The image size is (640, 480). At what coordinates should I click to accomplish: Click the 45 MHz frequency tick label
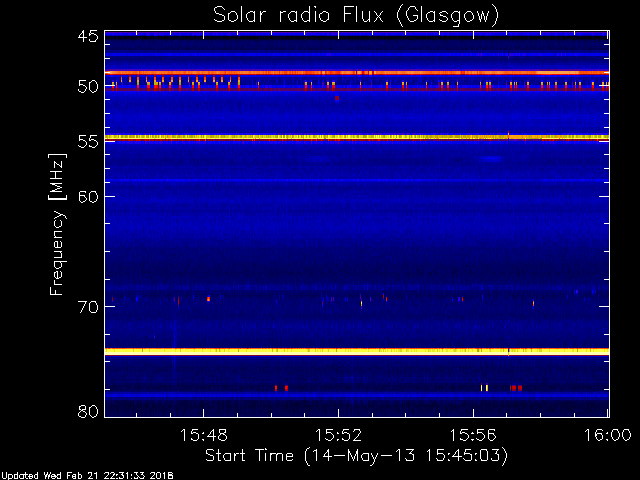tap(88, 37)
